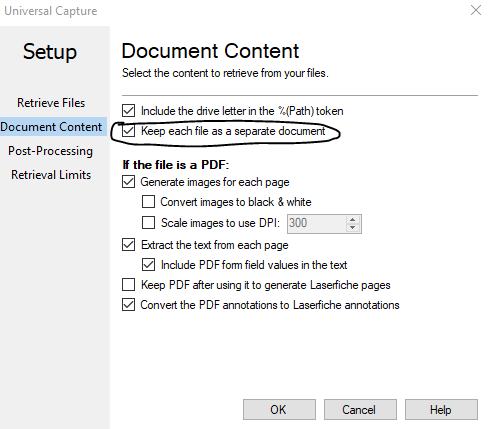This screenshot has width=489, height=429.
Task: Enable Convert images to black & white
Action: tap(148, 202)
